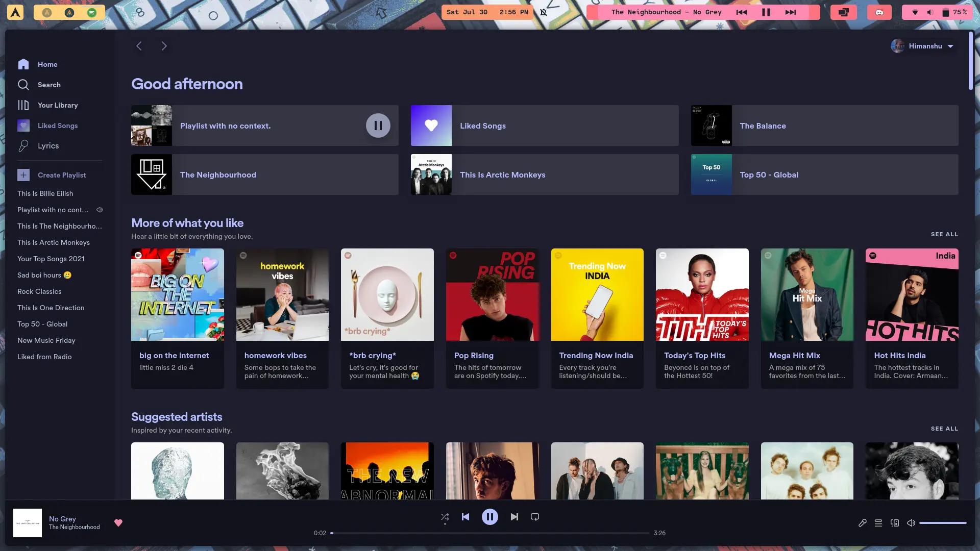This screenshot has height=551, width=980.
Task: Toggle shuffle playback
Action: point(445,517)
